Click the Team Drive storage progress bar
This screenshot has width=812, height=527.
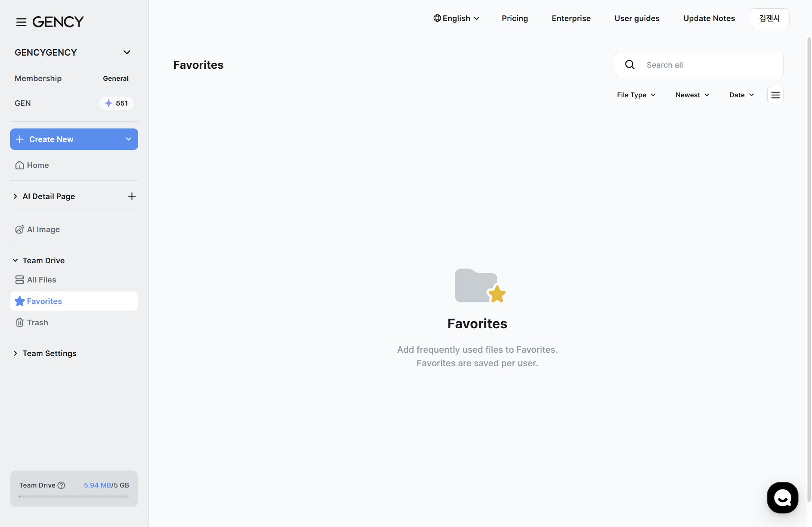tap(74, 497)
